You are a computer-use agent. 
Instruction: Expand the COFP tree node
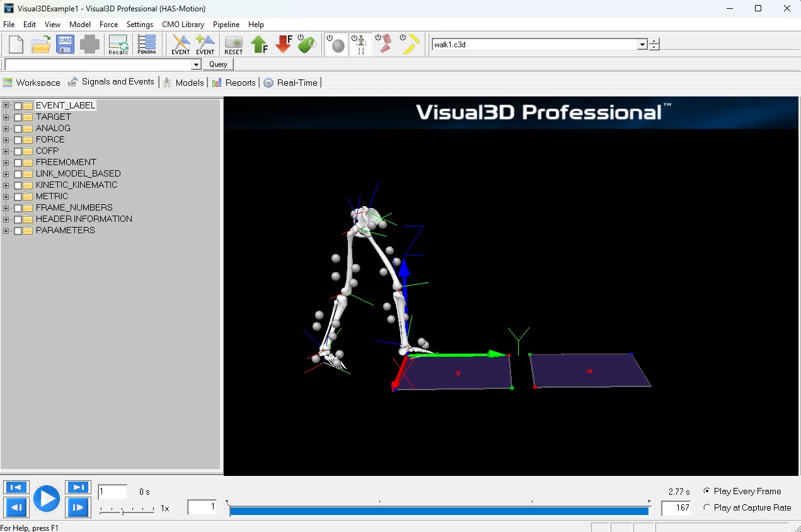6,151
